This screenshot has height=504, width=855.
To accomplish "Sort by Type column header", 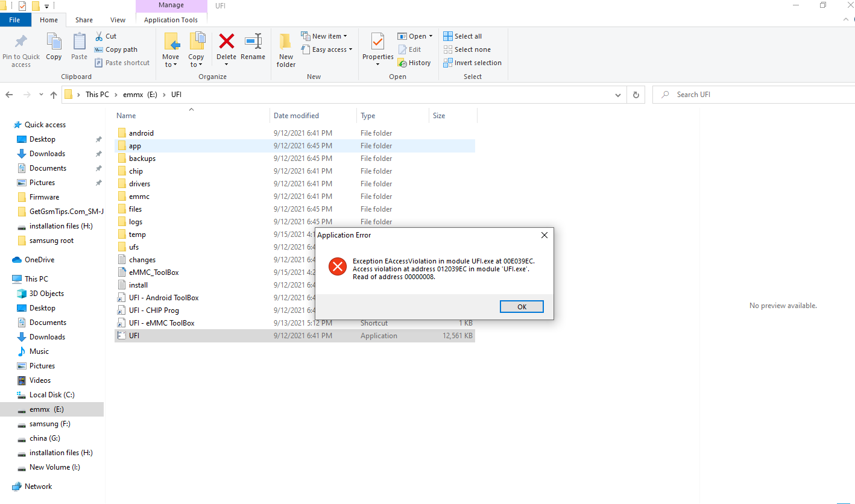I will [393, 116].
